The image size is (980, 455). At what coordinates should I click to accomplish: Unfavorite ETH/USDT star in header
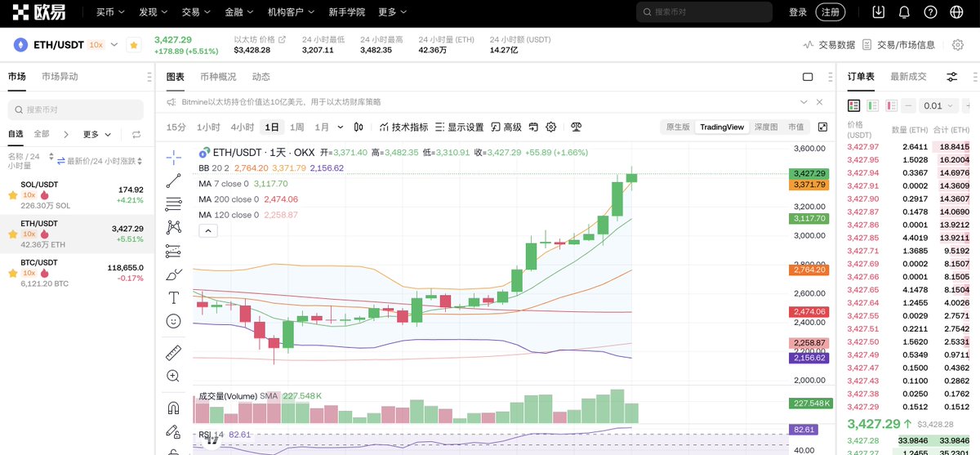tap(133, 45)
